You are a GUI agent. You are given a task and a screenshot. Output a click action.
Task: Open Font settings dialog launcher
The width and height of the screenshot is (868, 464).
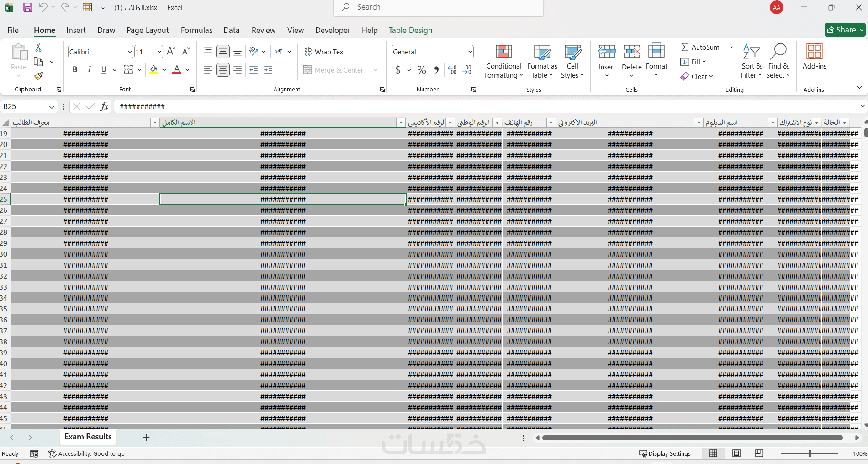(x=192, y=90)
